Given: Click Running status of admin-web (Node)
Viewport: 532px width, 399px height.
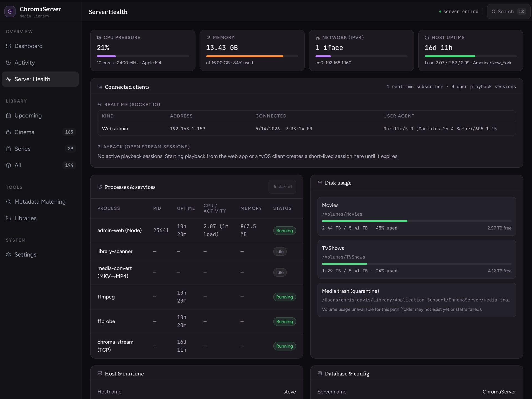Looking at the screenshot, I should tap(285, 231).
